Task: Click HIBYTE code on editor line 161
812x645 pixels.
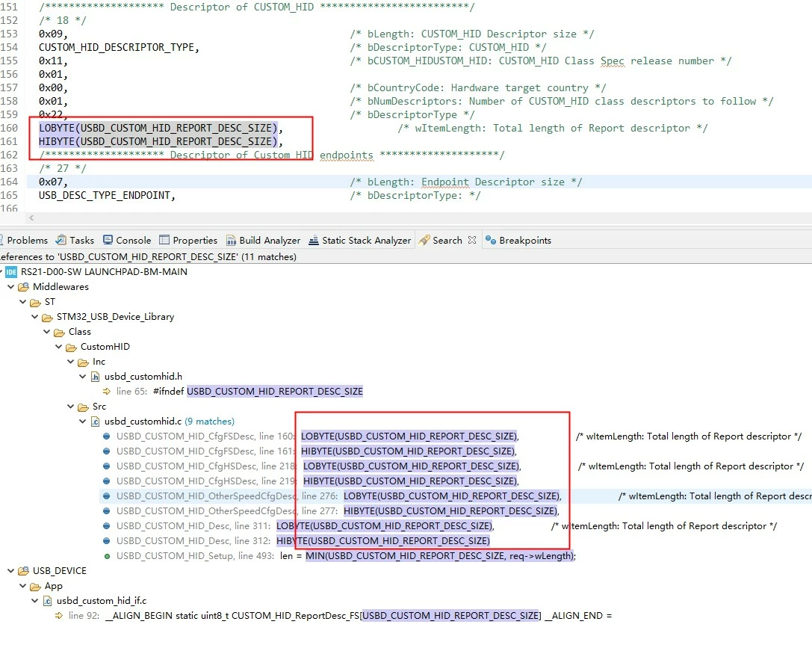Action: point(161,141)
